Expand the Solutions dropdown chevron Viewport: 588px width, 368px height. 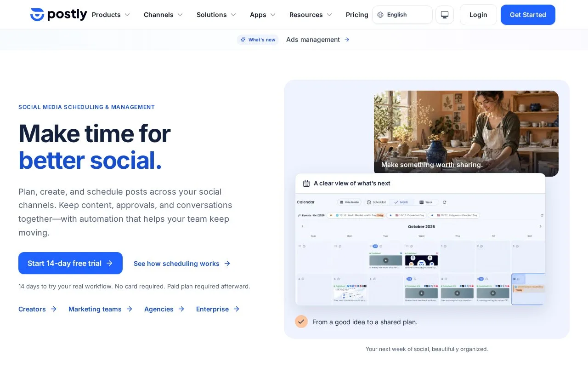(x=233, y=15)
